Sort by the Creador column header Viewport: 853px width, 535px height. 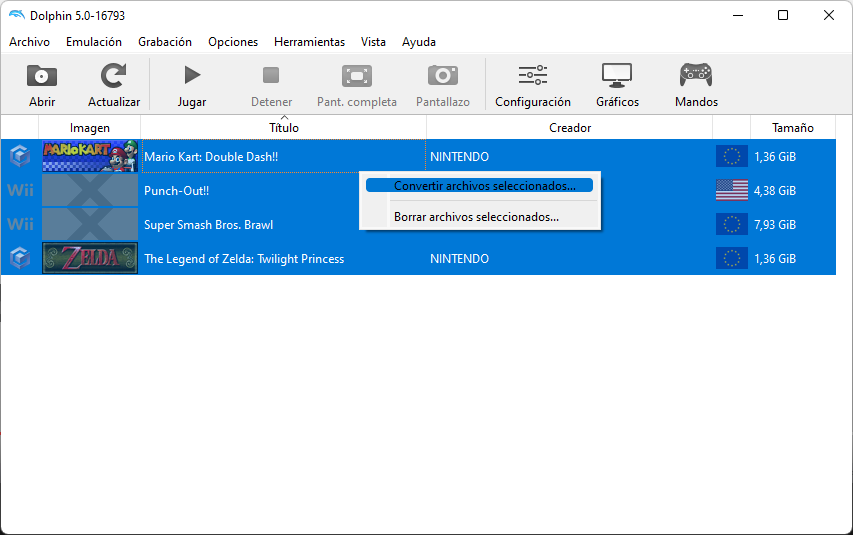[x=570, y=127]
